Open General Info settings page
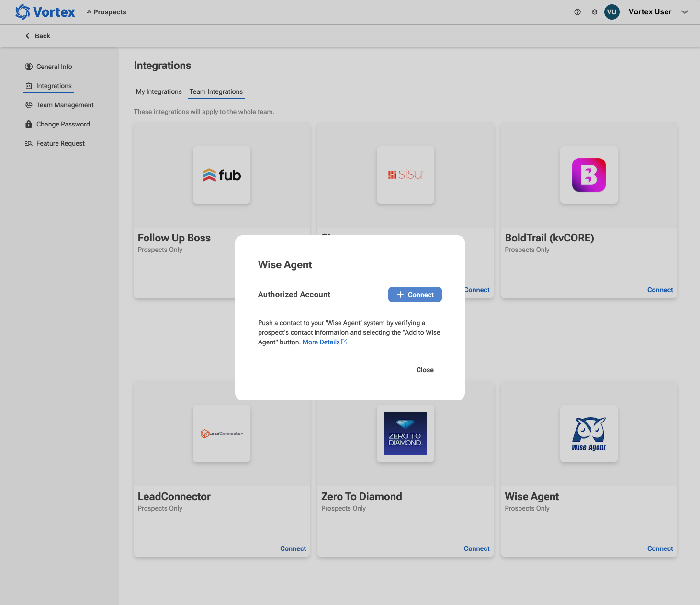The width and height of the screenshot is (700, 605). [54, 67]
